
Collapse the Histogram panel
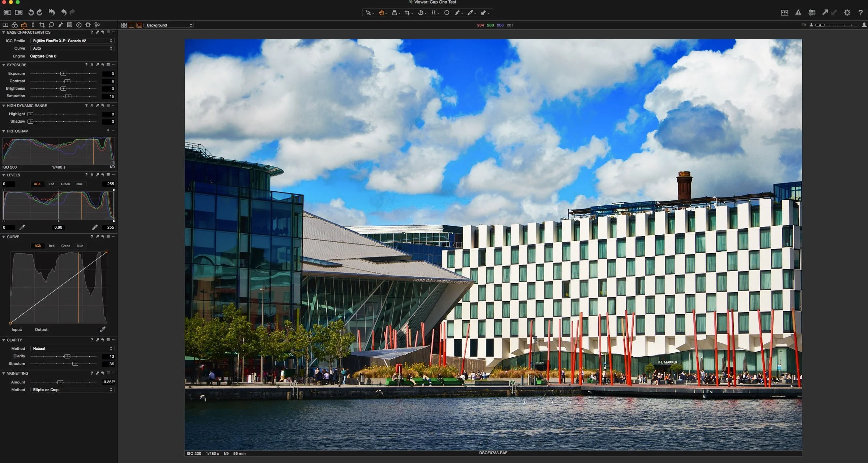tap(4, 131)
